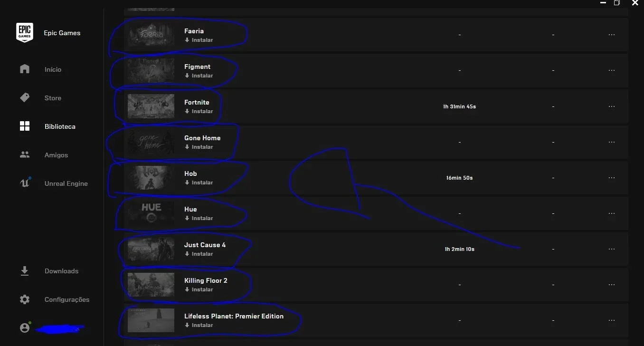Viewport: 644px width, 346px height.
Task: Click the Biblioteca grid icon
Action: 25,126
